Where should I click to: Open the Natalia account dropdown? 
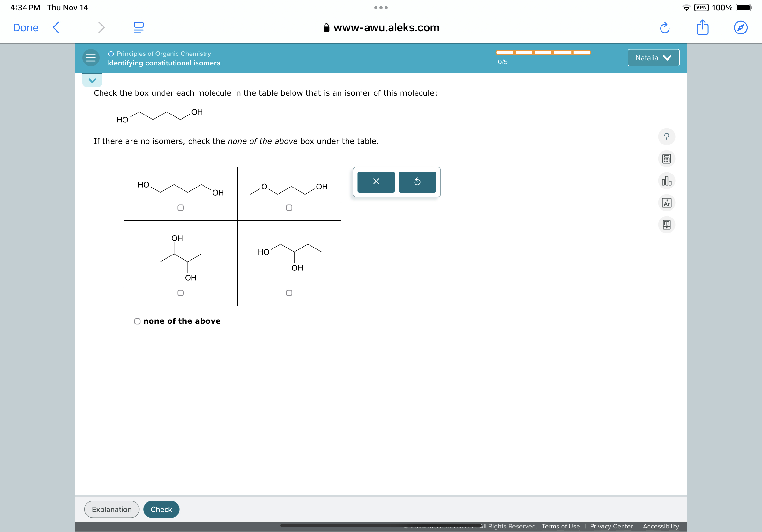(653, 57)
